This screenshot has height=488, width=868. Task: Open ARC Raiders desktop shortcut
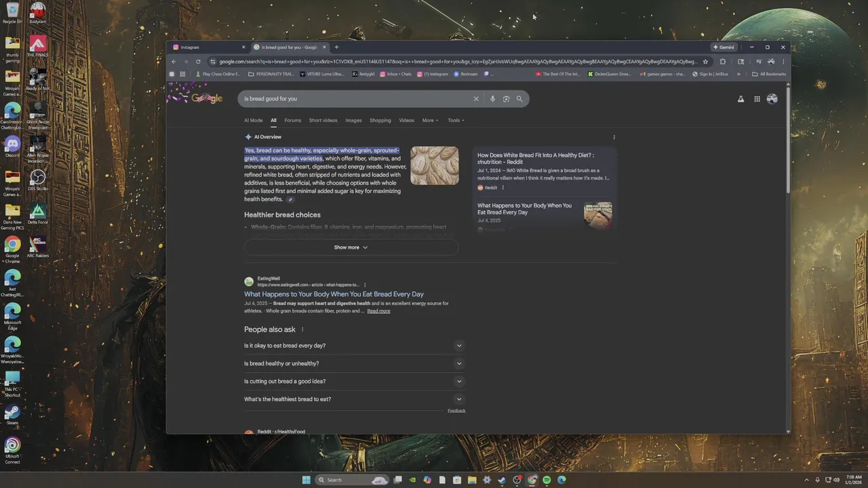click(x=38, y=247)
